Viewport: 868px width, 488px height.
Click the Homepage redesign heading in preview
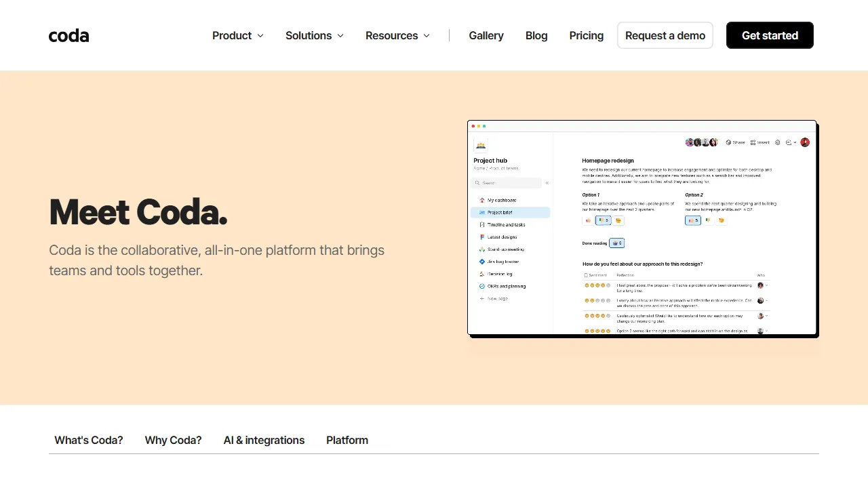pos(608,161)
